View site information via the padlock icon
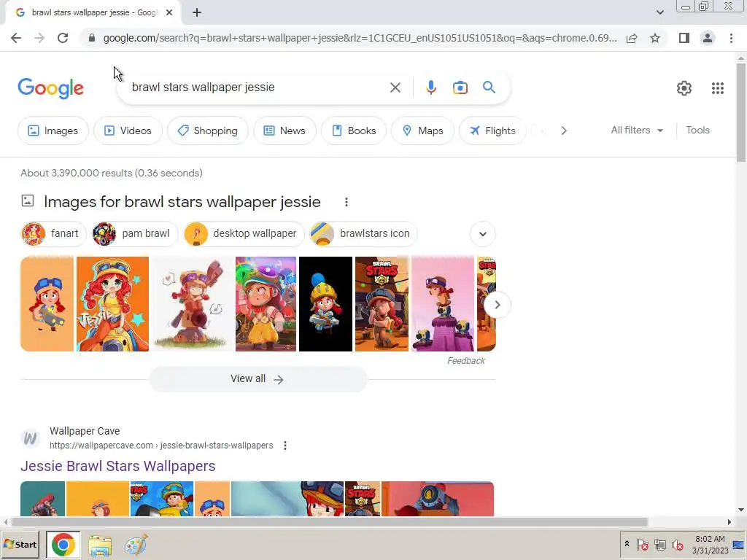This screenshot has width=747, height=560. [x=92, y=38]
